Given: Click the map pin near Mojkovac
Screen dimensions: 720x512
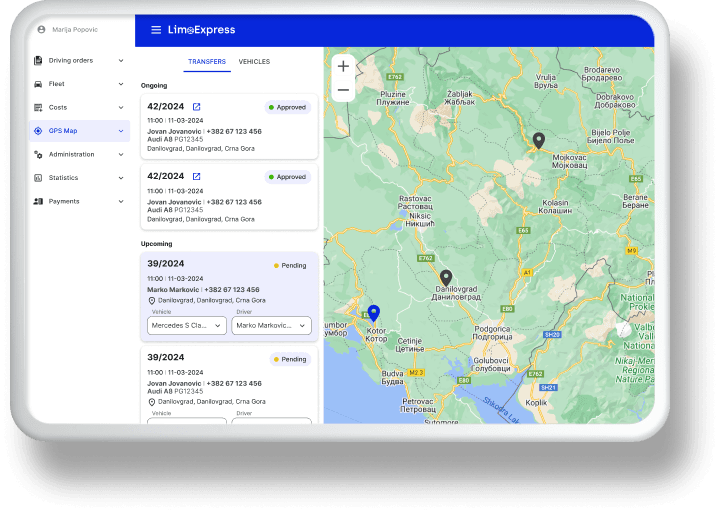Looking at the screenshot, I should (538, 141).
